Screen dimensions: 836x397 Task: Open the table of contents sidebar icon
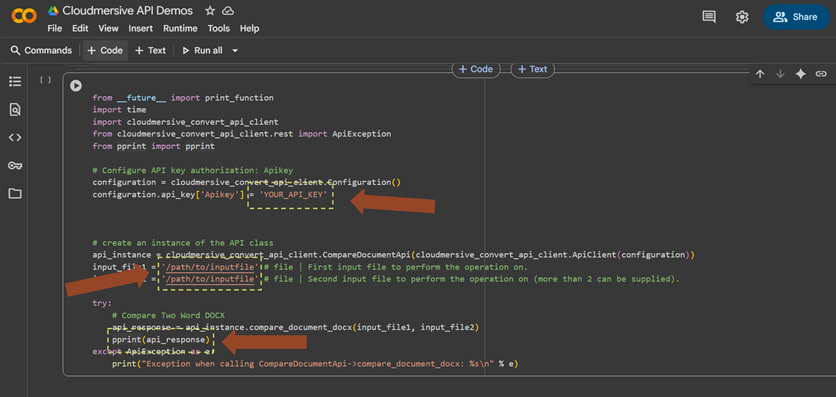pyautogui.click(x=15, y=82)
